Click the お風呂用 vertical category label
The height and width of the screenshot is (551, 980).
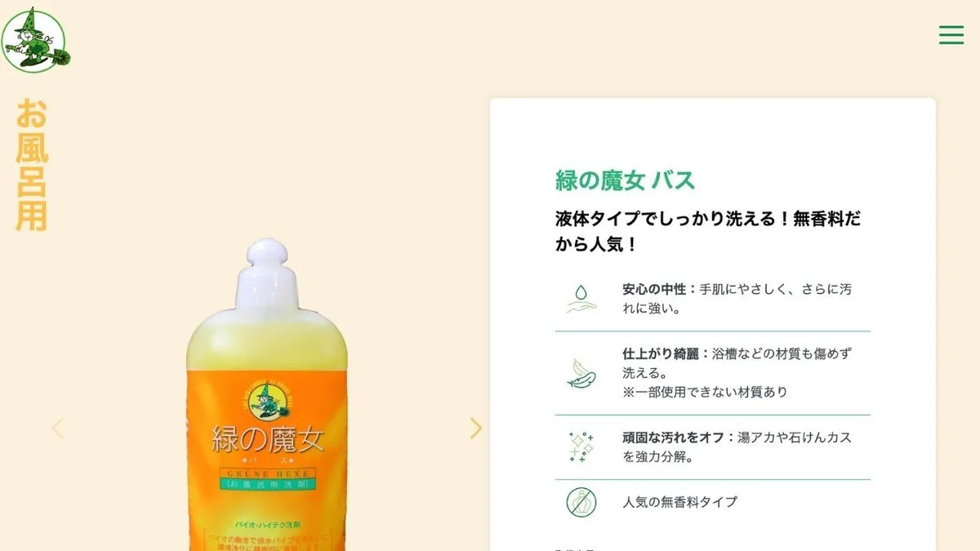(32, 165)
